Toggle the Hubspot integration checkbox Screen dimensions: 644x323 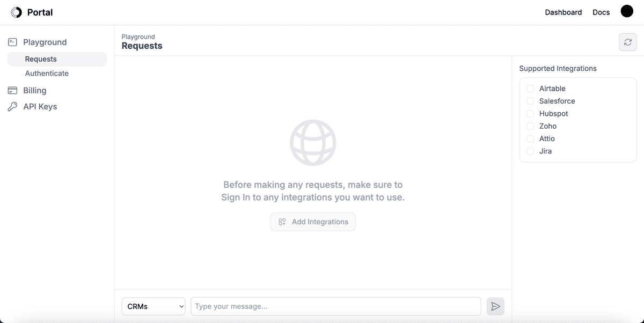pos(530,114)
